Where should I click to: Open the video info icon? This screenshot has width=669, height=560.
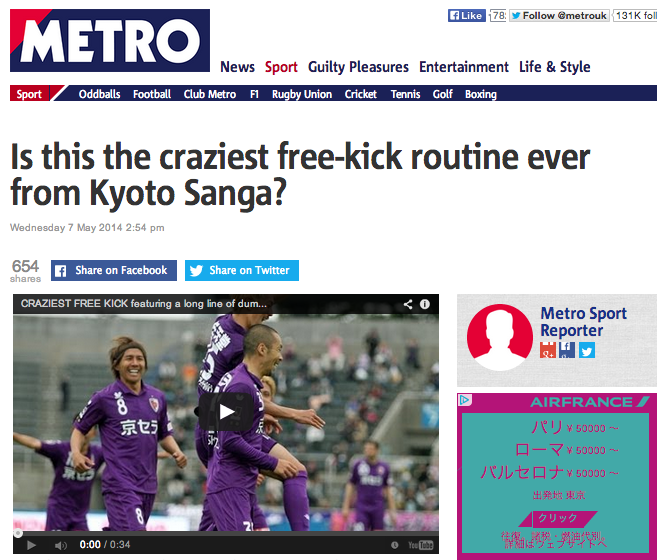pos(425,304)
